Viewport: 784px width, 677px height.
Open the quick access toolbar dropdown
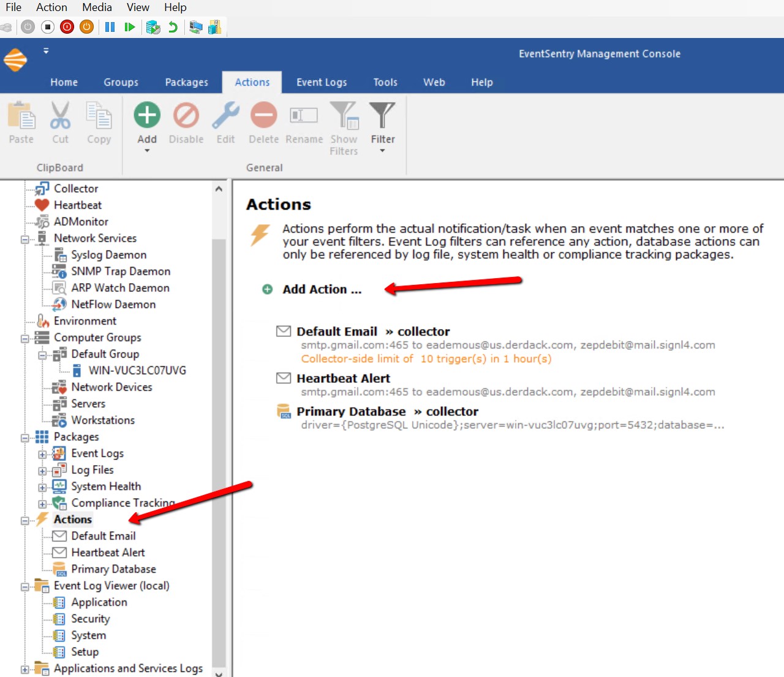46,51
